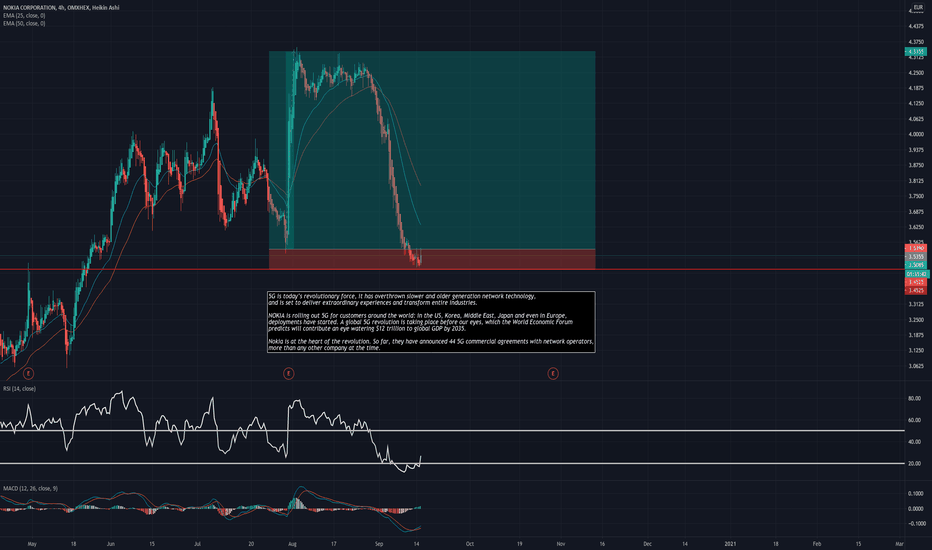
Task: Click the earnings E marker above the Aug label
Action: coord(288,373)
